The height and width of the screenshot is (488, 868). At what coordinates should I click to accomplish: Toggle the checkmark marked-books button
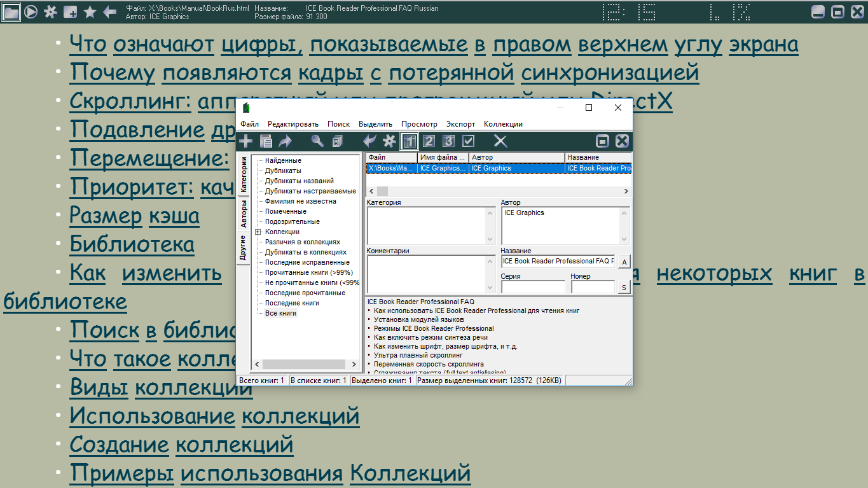point(469,141)
